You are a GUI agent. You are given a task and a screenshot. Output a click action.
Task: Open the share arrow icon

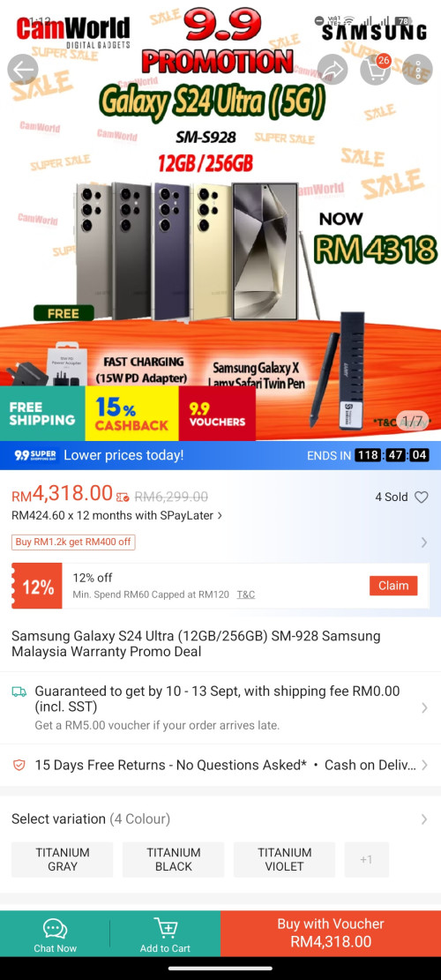[333, 70]
